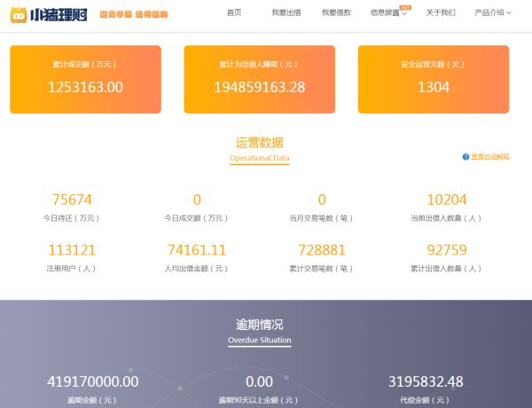The image size is (532, 408).
Task: Click the Overdue Situation subtitle
Action: point(260,340)
